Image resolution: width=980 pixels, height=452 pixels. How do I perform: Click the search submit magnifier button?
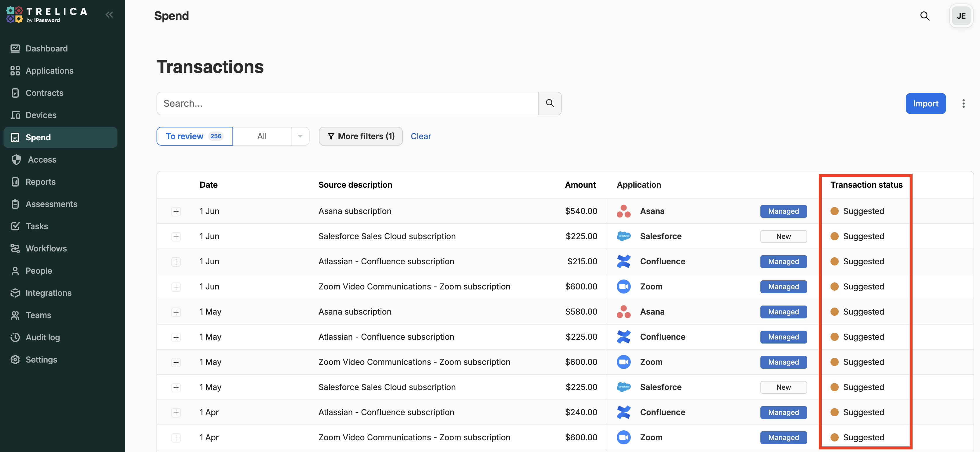pyautogui.click(x=550, y=103)
